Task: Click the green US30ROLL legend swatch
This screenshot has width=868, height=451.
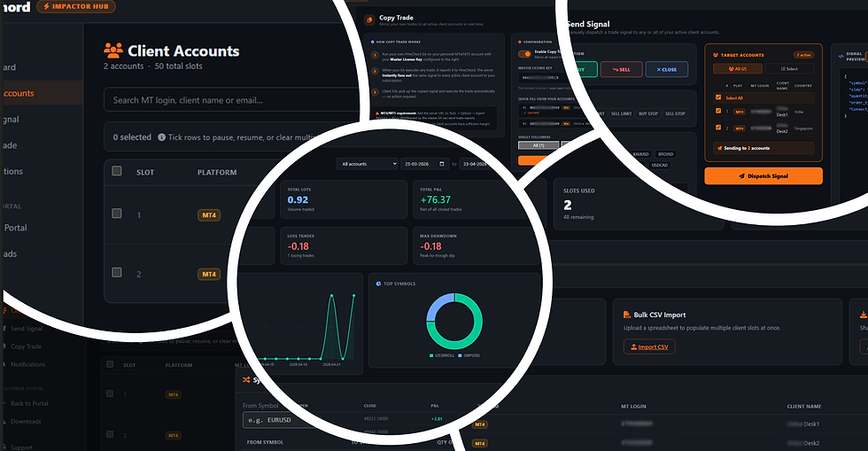Action: coord(431,355)
